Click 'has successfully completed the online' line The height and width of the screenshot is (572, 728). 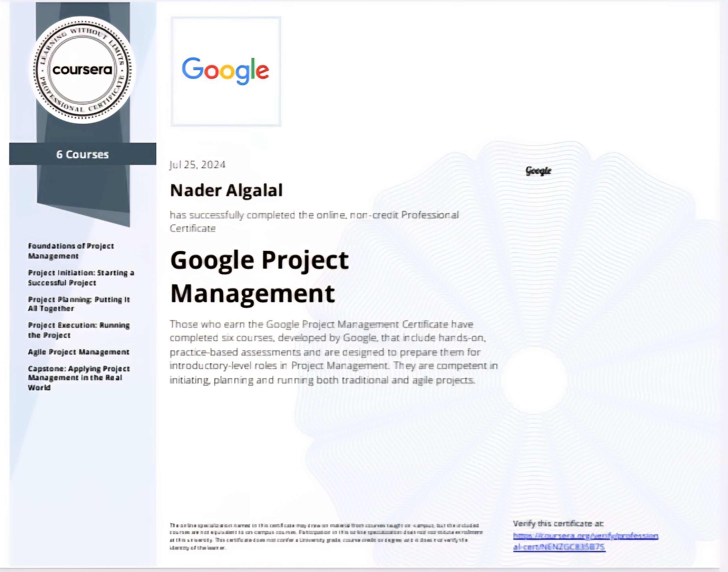point(314,221)
